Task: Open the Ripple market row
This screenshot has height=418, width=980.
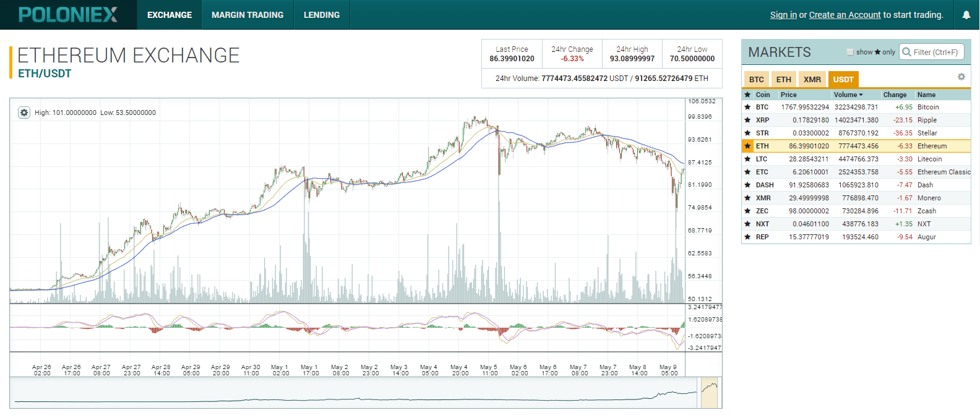Action: (856, 120)
